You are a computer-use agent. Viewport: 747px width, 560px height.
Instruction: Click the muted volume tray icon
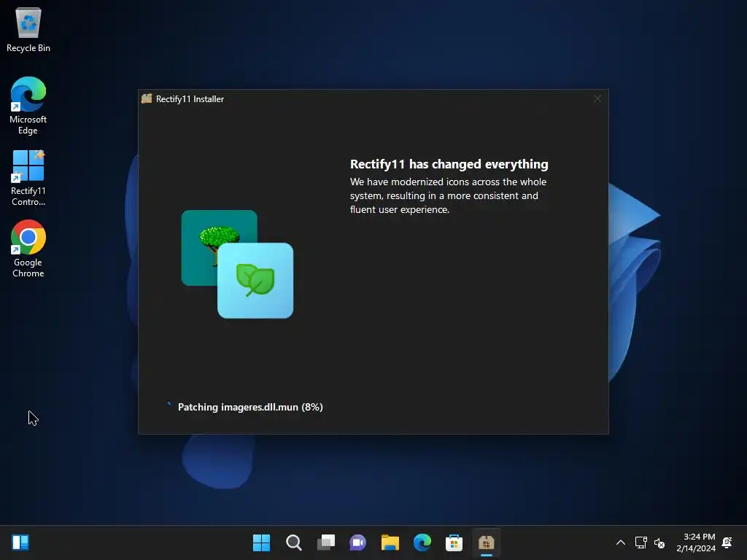tap(659, 542)
